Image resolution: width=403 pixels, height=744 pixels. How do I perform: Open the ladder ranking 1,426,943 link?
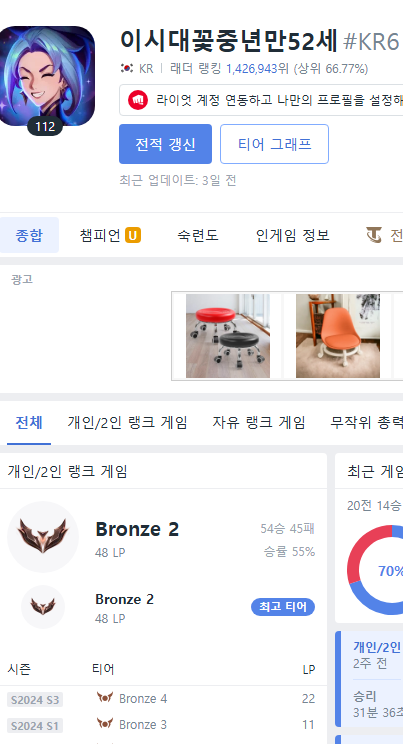pyautogui.click(x=252, y=69)
